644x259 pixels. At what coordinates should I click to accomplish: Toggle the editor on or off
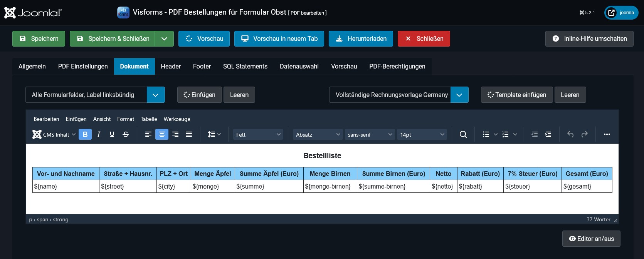coord(591,239)
